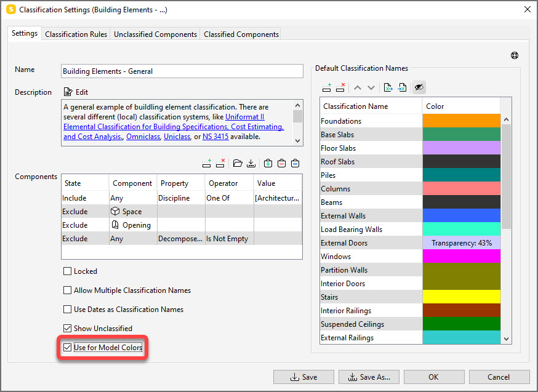
Task: Check Allow Multiple Classification Names
Action: point(68,290)
